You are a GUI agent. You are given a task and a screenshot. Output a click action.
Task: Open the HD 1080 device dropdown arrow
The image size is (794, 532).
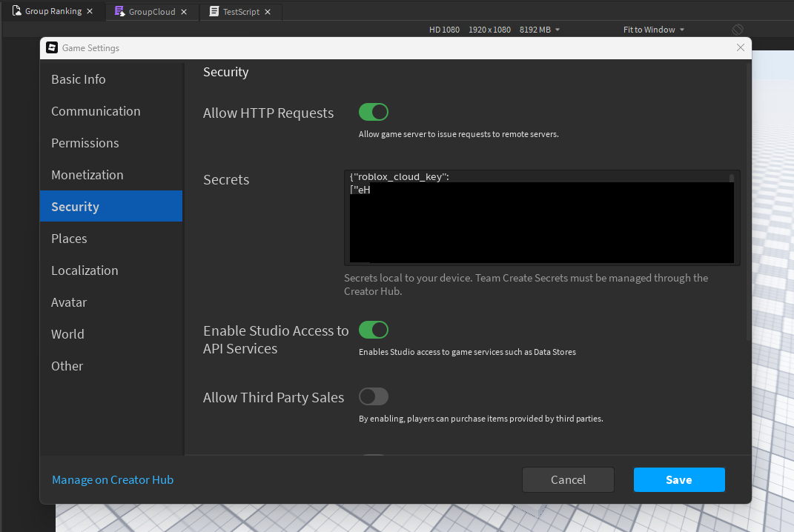558,30
